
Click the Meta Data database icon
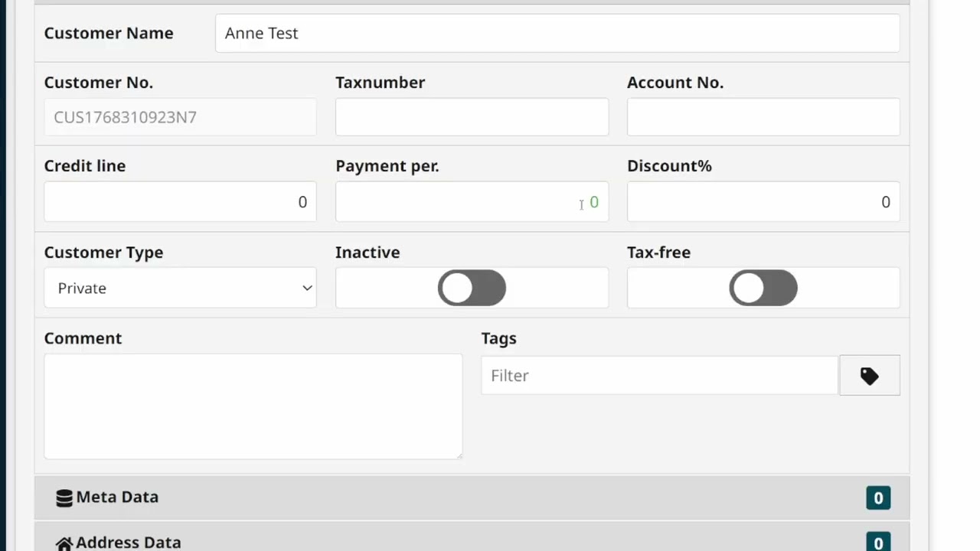click(64, 498)
